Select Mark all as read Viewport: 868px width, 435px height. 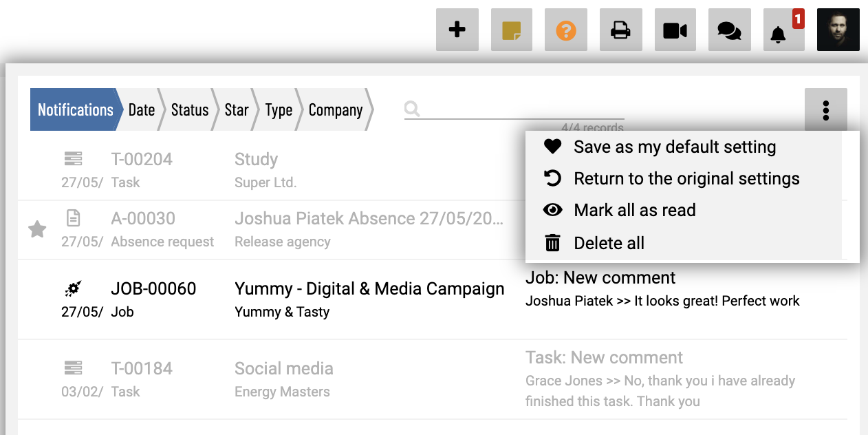click(634, 211)
